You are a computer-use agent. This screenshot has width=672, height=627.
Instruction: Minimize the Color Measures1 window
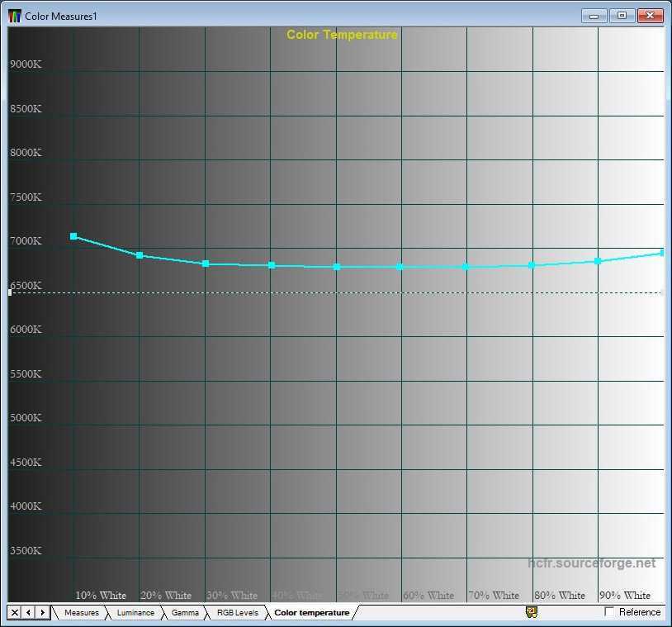594,16
